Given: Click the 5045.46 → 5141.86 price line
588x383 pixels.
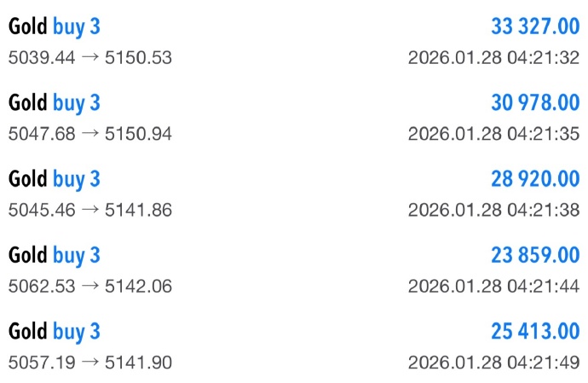Looking at the screenshot, I should (90, 210).
